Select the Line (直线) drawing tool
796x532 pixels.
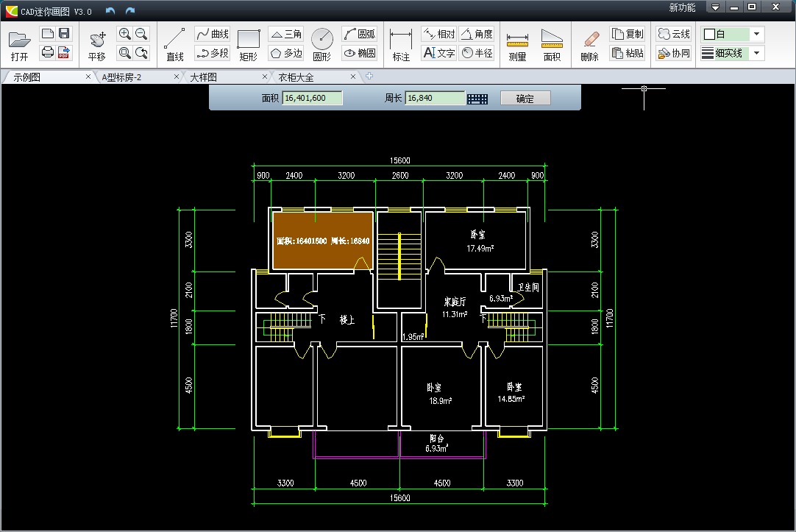[174, 44]
